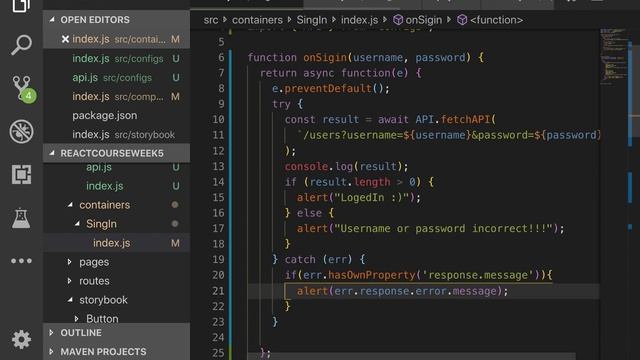640x360 pixels.
Task: Close the open editor index.js src/contai...
Action: [65, 39]
